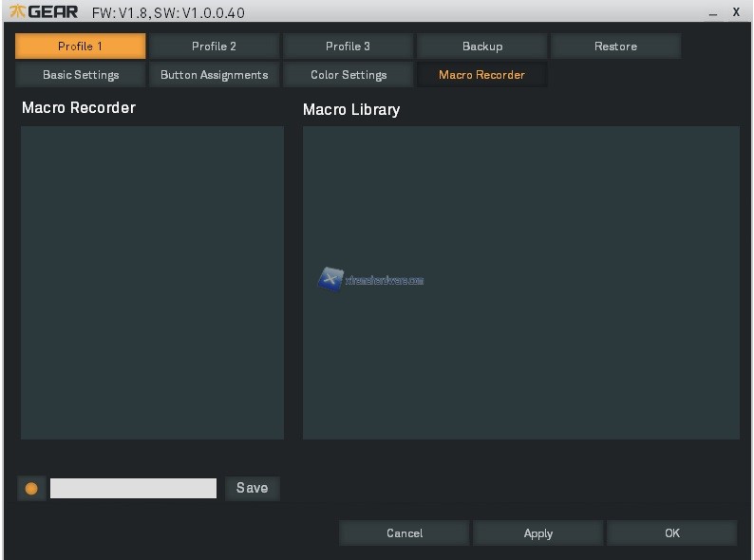Go to the Button Assignments tab
754x560 pixels.
pos(214,75)
